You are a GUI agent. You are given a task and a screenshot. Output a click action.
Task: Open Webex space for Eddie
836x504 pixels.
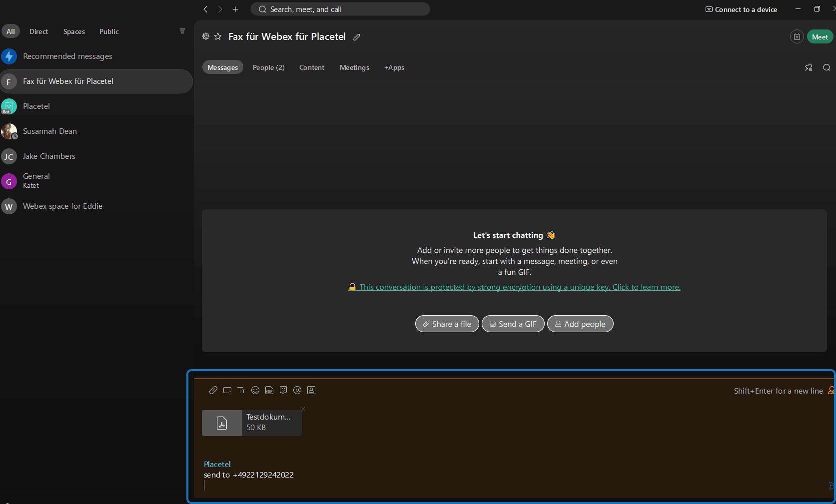(96, 206)
